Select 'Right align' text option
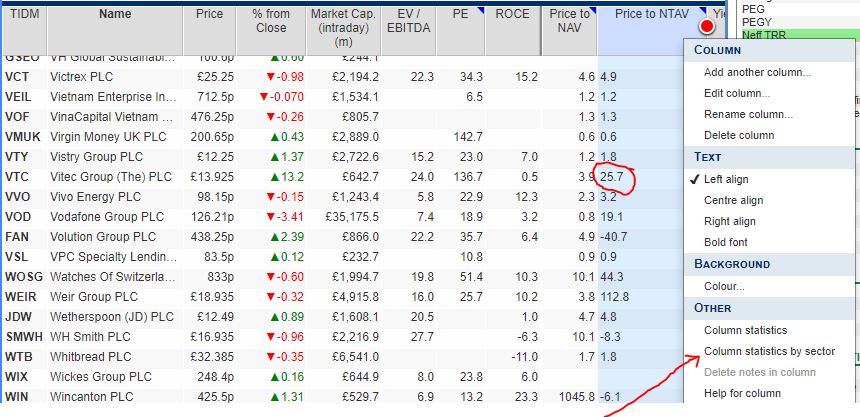860x417 pixels. (x=729, y=221)
